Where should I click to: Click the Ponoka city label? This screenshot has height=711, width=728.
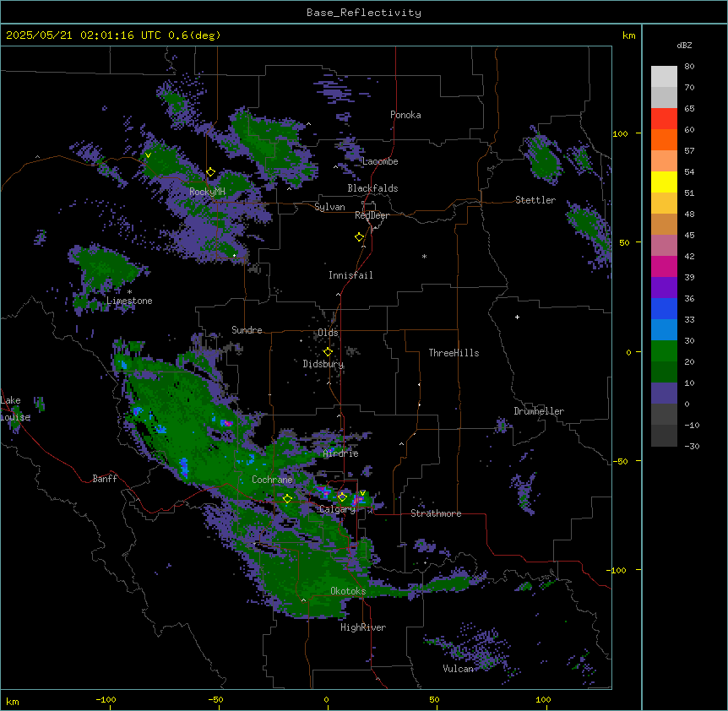pos(405,115)
